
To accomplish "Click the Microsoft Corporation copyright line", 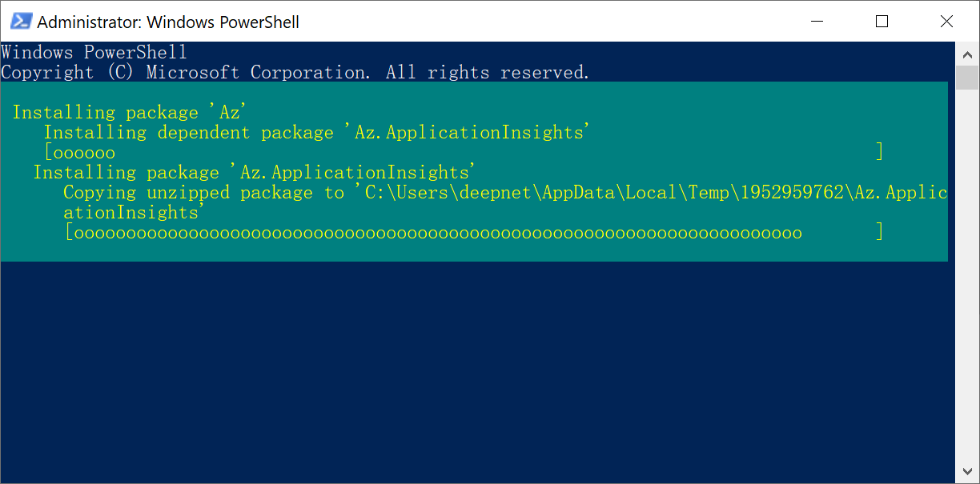I will 295,73.
